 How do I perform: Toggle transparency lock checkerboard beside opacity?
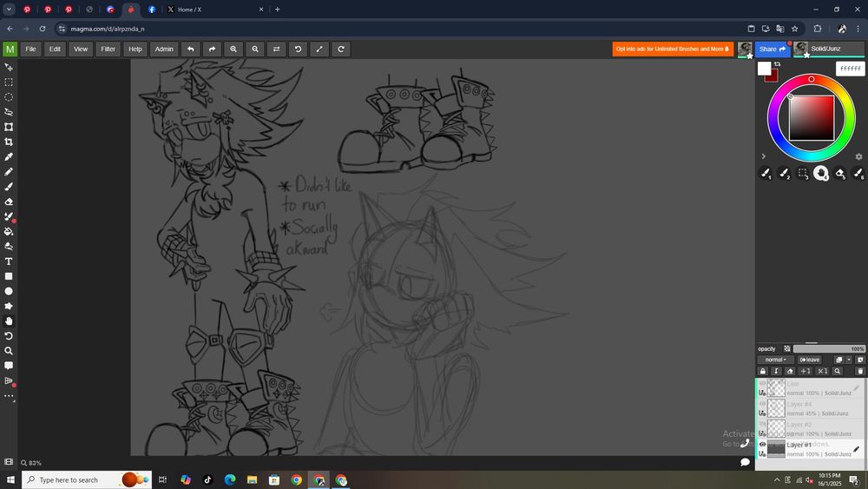point(787,349)
